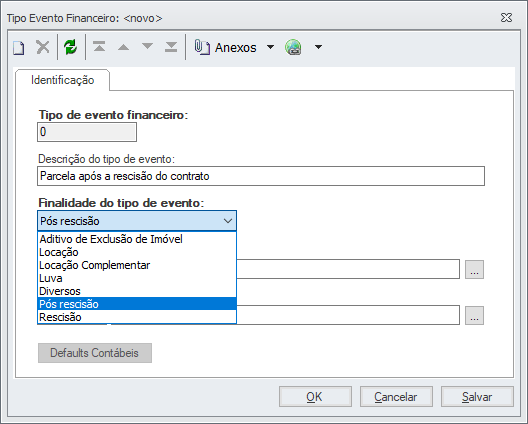Go to last record arrow icon
Image resolution: width=528 pixels, height=424 pixels.
pos(171,47)
